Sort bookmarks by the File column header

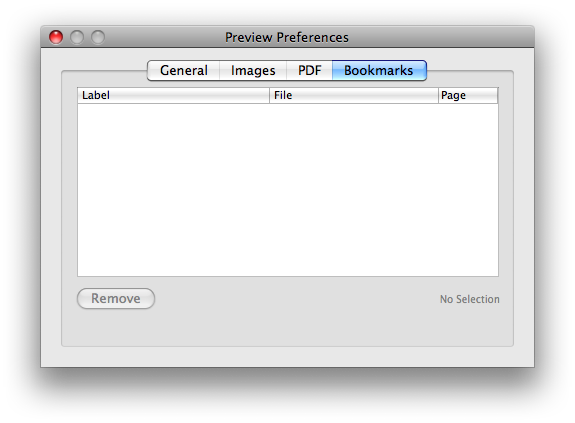click(x=354, y=95)
